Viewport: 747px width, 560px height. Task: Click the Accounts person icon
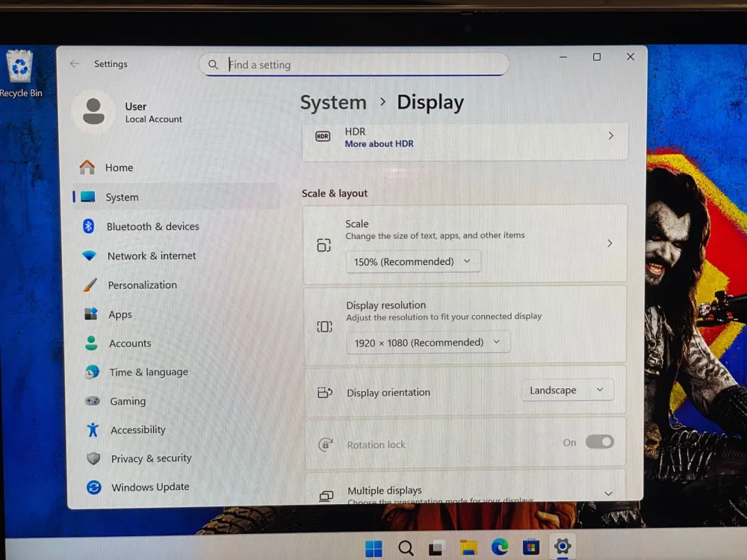tap(91, 343)
